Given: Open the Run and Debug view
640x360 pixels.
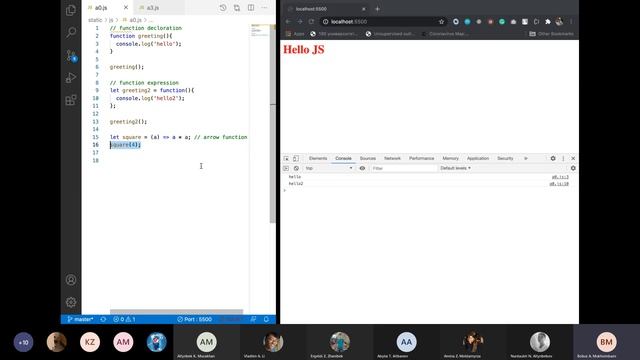Looking at the screenshot, I should click(x=71, y=78).
